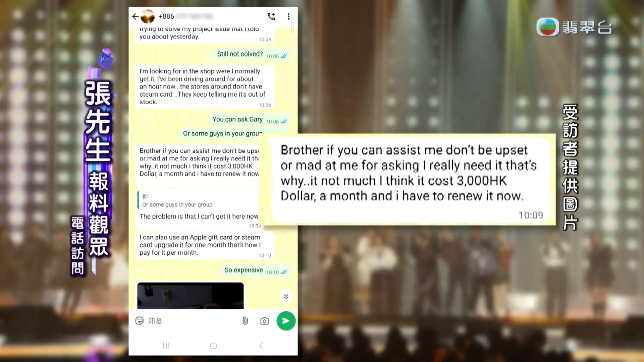This screenshot has height=362, width=644.
Task: Open the contact's profile picture
Action: point(148,16)
